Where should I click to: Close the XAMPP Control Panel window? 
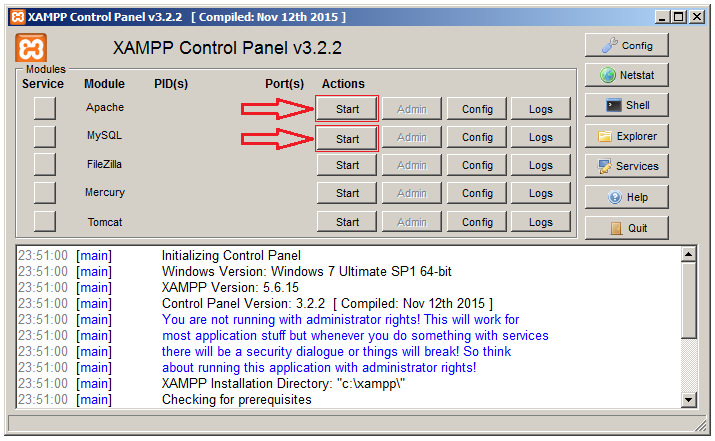(697, 17)
